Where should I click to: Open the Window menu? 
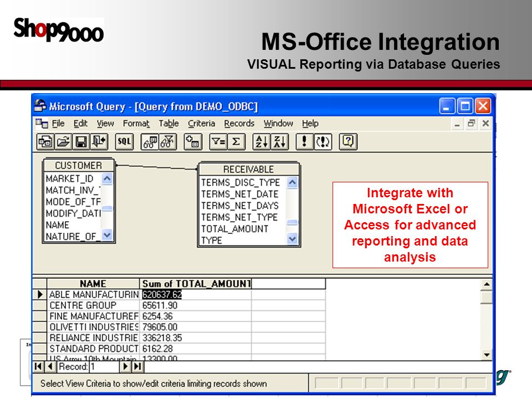pyautogui.click(x=278, y=124)
